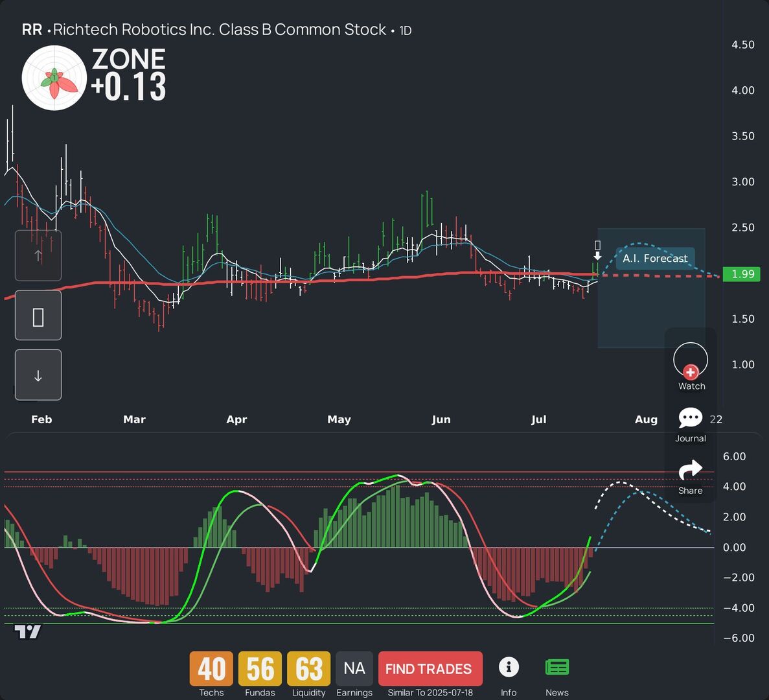Click the white down arrow marker on chart
769x700 pixels.
pyautogui.click(x=597, y=255)
